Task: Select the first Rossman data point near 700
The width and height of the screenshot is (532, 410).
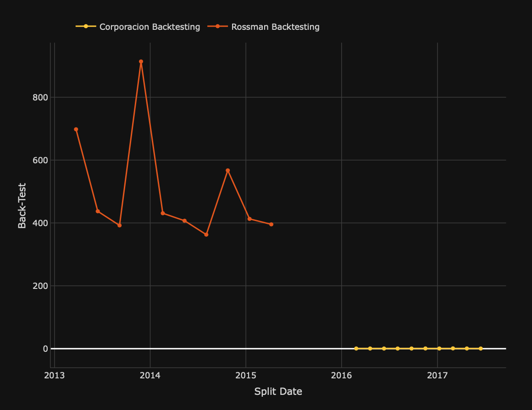Action: [76, 129]
